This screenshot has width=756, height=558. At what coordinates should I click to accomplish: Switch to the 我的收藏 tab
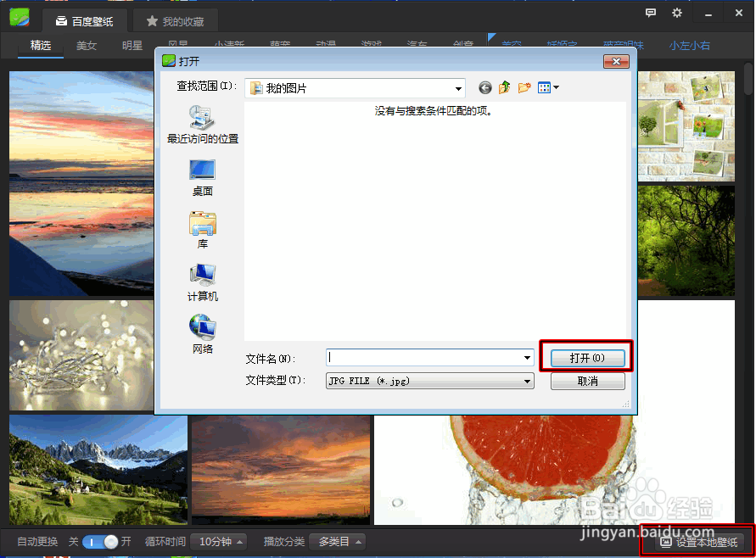coord(176,21)
